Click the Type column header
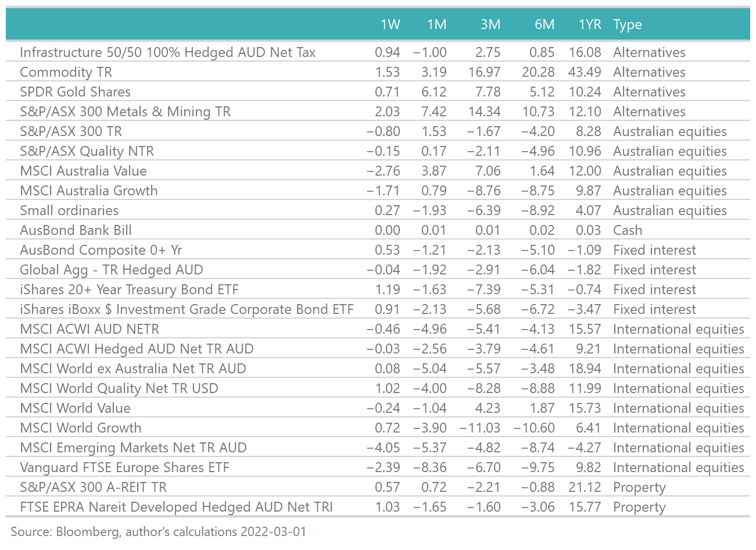756x550 pixels. click(628, 24)
